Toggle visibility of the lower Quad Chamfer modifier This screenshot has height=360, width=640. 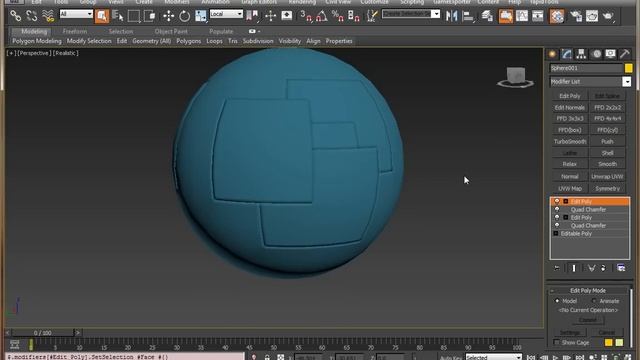[557, 225]
